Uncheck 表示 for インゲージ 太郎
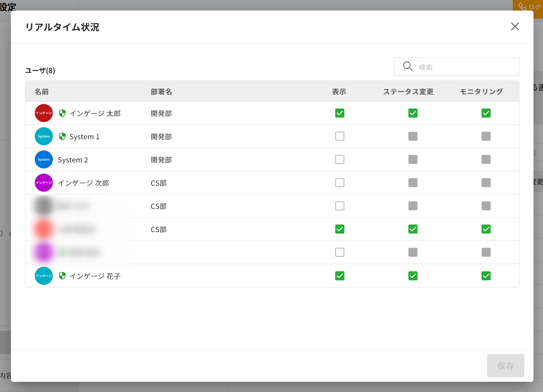This screenshot has width=543, height=392. click(340, 113)
